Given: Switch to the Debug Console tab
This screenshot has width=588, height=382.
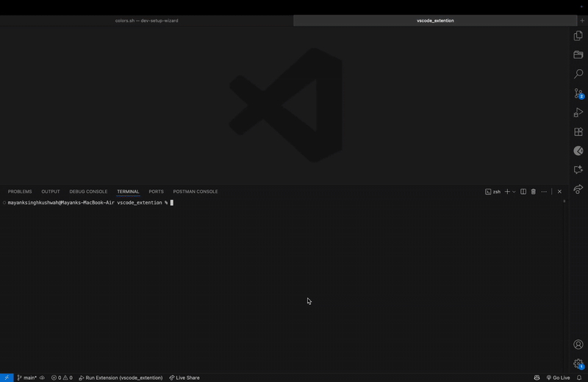Looking at the screenshot, I should [88, 192].
